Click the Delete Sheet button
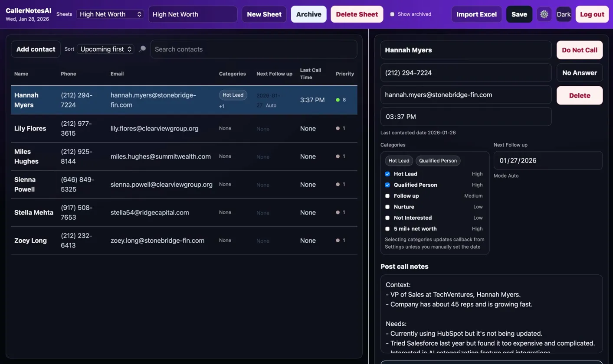 point(357,14)
